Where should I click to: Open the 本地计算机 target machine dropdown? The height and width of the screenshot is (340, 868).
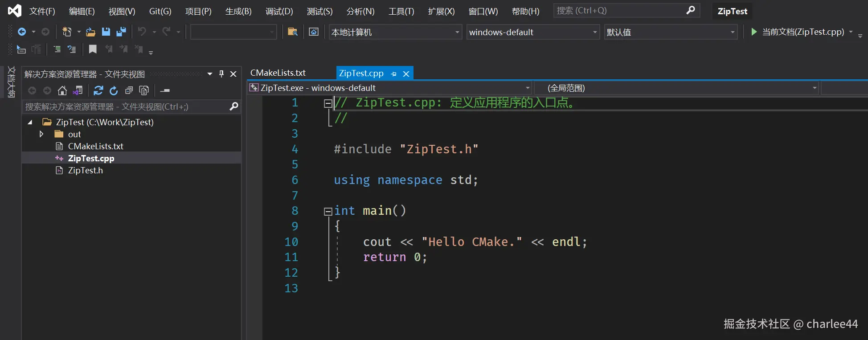pos(395,32)
